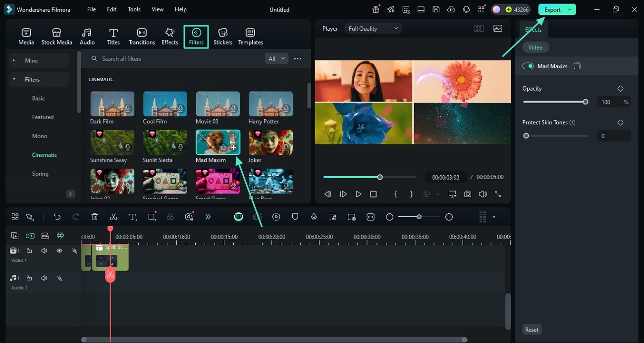Open the Media tab
The width and height of the screenshot is (644, 343).
point(26,37)
